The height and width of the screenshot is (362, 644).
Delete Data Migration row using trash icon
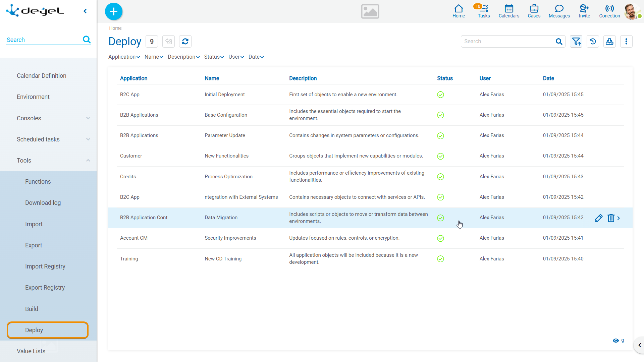point(611,218)
